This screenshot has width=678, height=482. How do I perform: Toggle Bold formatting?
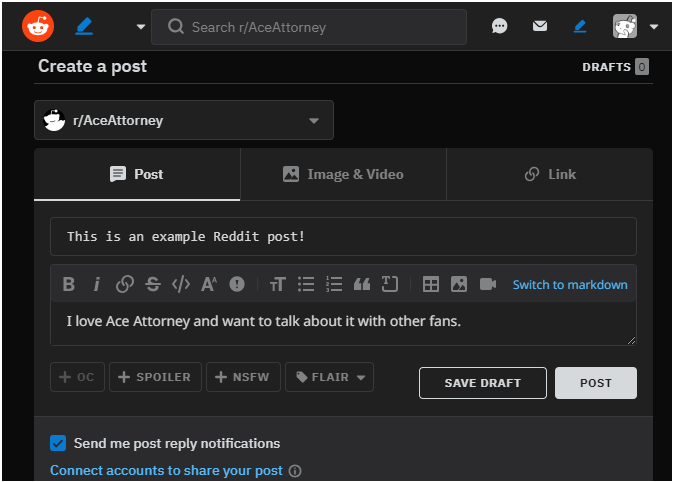pos(69,284)
